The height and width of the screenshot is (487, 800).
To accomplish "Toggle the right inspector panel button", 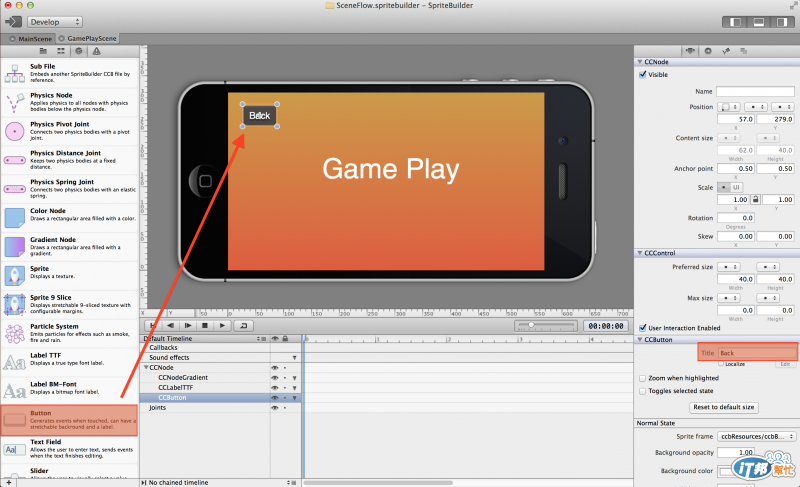I will [x=781, y=22].
